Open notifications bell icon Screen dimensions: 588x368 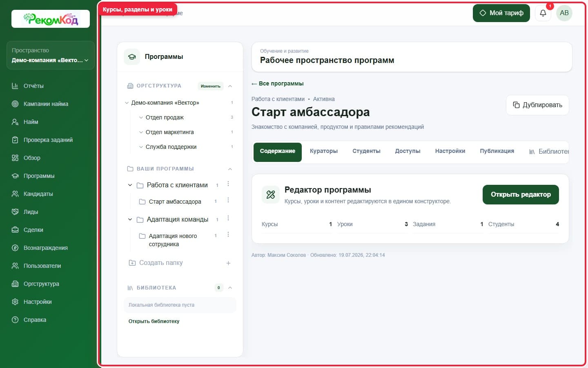543,13
